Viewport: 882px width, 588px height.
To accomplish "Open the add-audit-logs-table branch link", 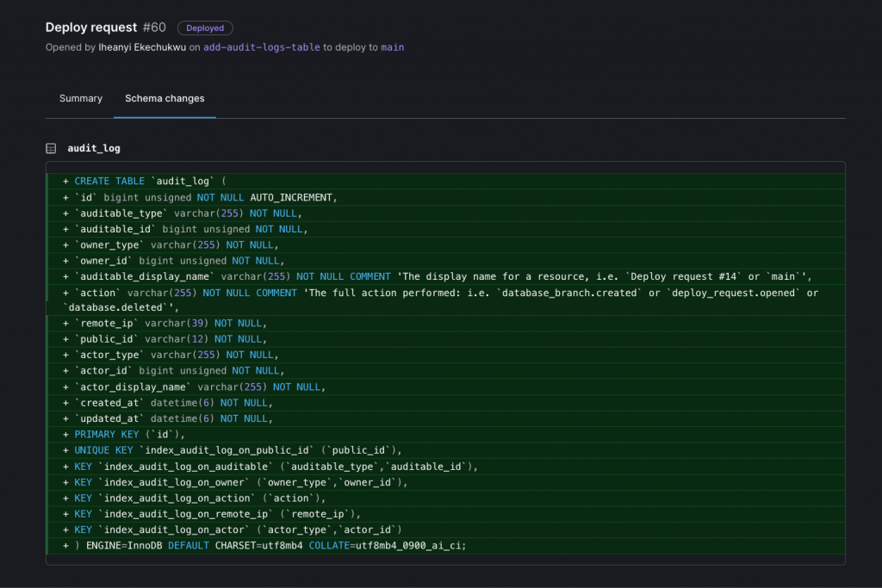I will (x=262, y=47).
